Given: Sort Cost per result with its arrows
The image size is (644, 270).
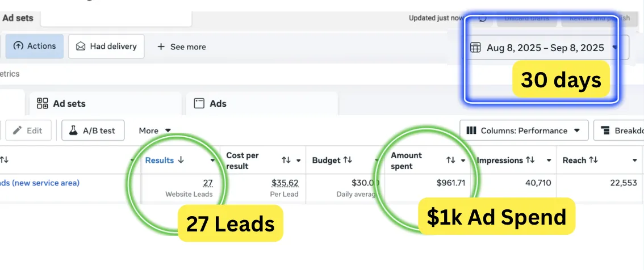Looking at the screenshot, I should pos(286,161).
